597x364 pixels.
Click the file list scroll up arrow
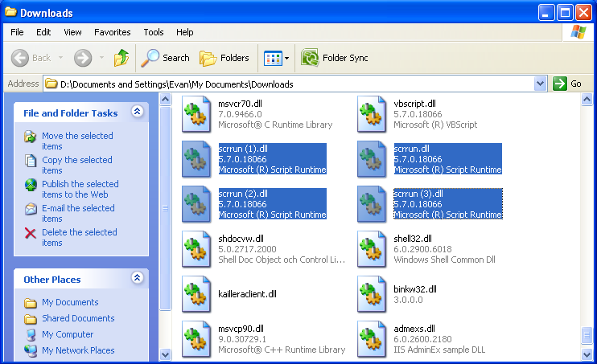pos(587,100)
